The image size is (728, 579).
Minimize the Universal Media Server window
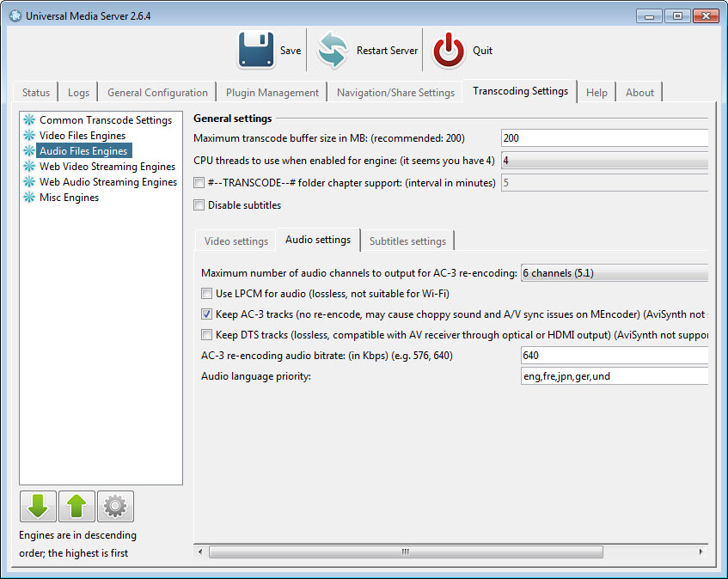point(649,15)
